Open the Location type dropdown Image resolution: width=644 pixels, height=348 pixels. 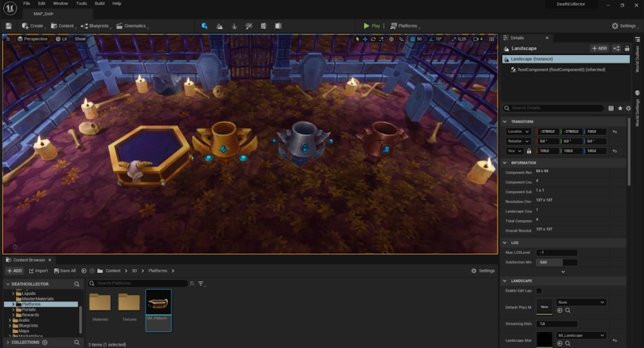click(x=518, y=132)
